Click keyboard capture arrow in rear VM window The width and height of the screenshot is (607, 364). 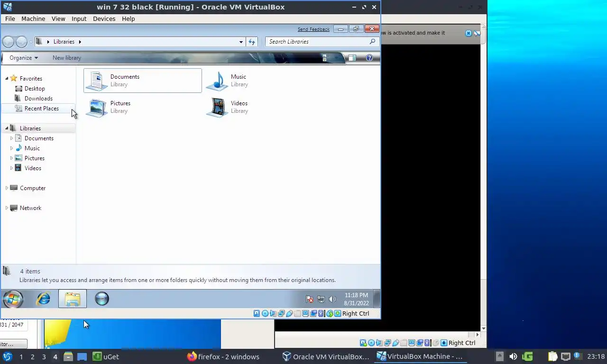tap(444, 343)
